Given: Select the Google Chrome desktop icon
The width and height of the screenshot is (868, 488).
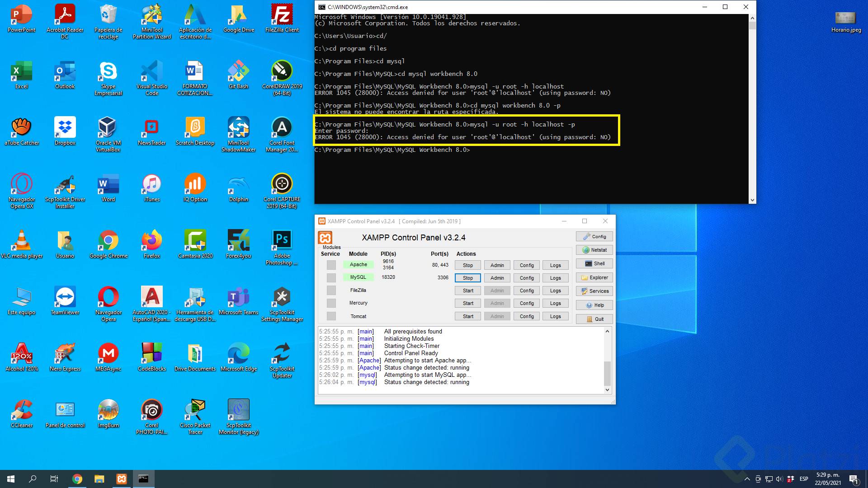Looking at the screenshot, I should (108, 245).
